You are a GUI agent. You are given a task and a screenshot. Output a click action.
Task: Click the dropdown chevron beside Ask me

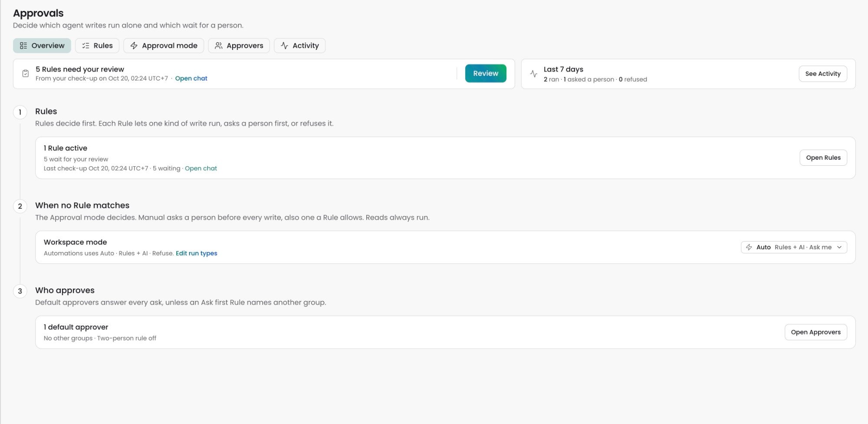click(x=839, y=247)
